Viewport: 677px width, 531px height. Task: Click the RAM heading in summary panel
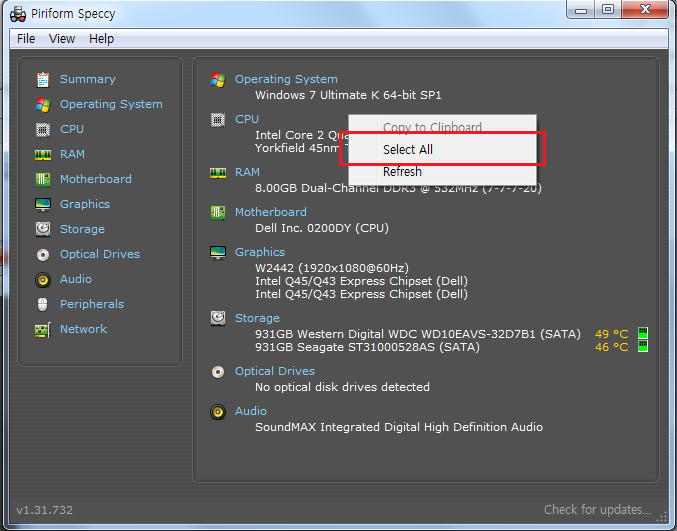point(247,173)
